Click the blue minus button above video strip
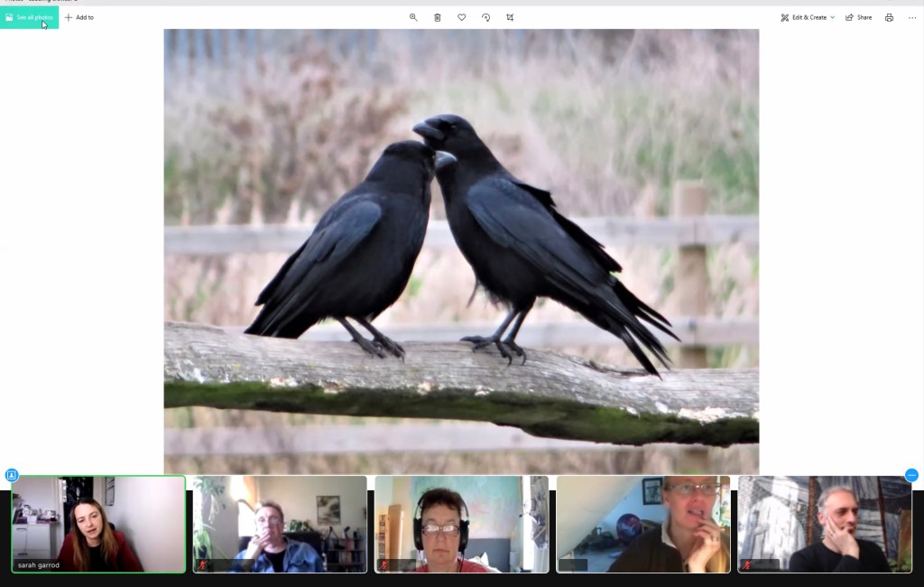Screen dimensions: 924x587 (x=911, y=475)
